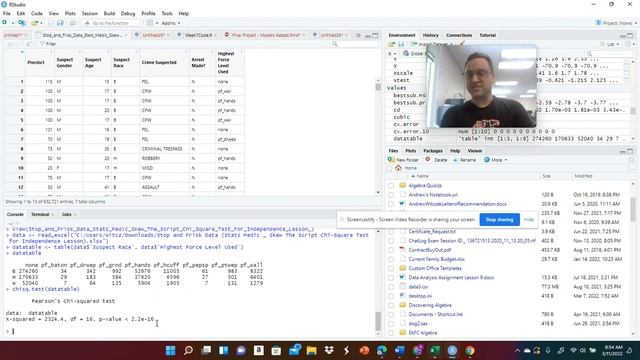Screen dimensions: 640x360
Task: Click the New File icon in RStudio toolbar
Action: (5, 23)
